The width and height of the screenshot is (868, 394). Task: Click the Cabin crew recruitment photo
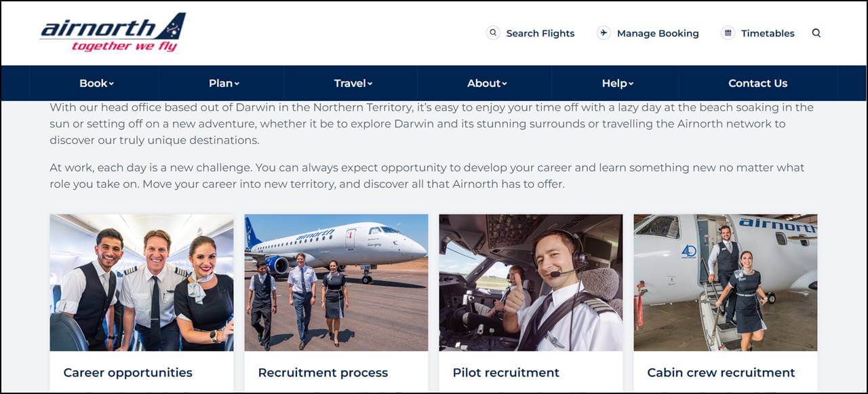(726, 282)
